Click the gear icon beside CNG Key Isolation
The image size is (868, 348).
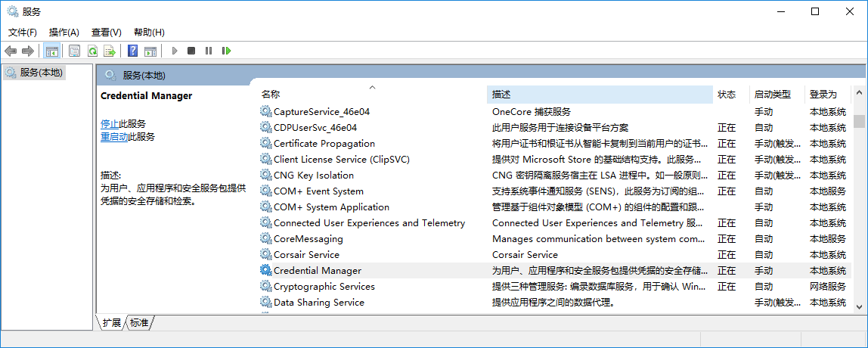click(266, 175)
